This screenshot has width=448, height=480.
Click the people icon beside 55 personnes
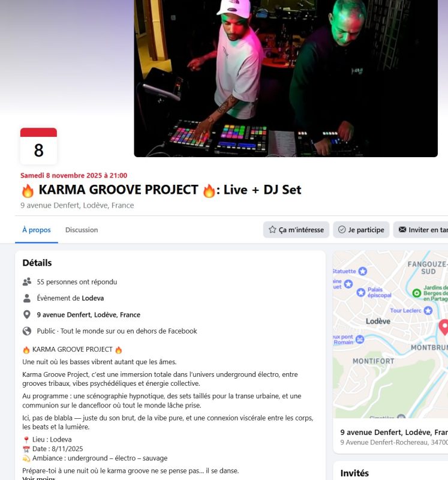point(27,281)
